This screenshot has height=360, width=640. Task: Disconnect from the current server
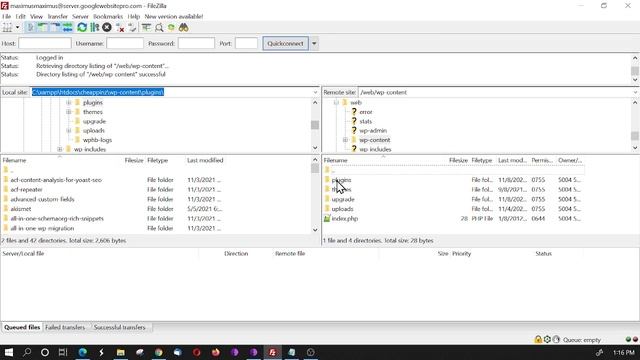point(120,27)
